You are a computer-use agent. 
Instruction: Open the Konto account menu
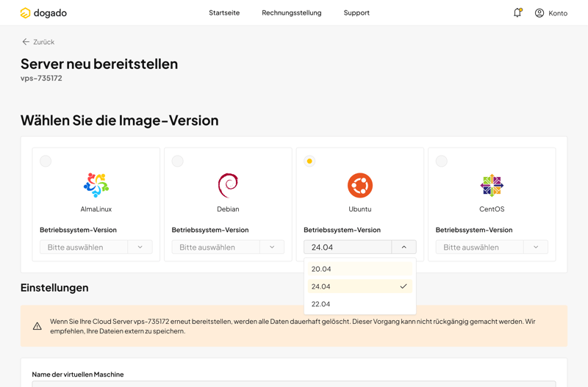(551, 12)
